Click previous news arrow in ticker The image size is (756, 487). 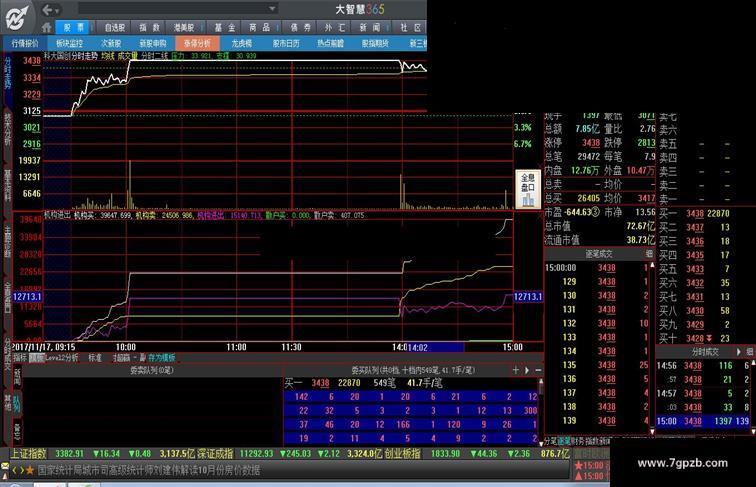14,470
